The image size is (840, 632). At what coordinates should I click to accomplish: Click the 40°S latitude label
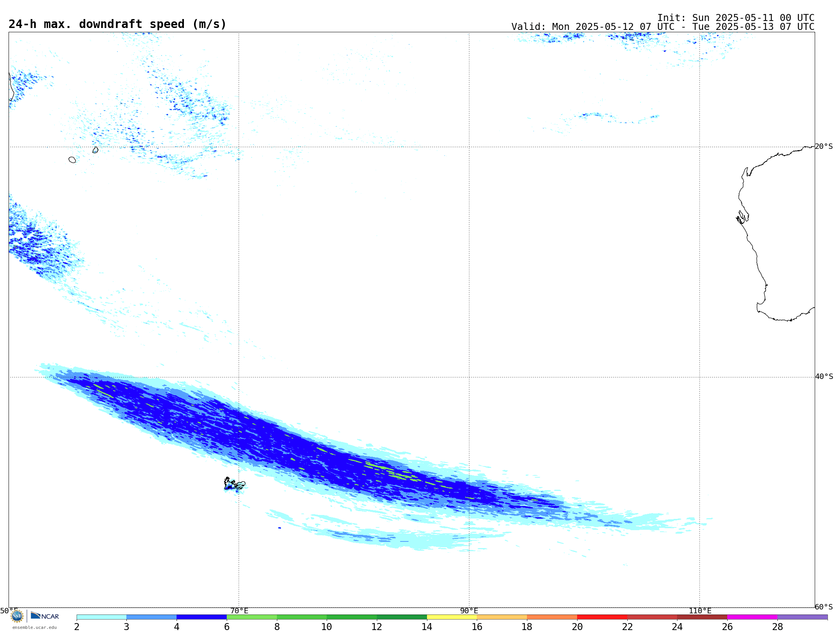[824, 377]
